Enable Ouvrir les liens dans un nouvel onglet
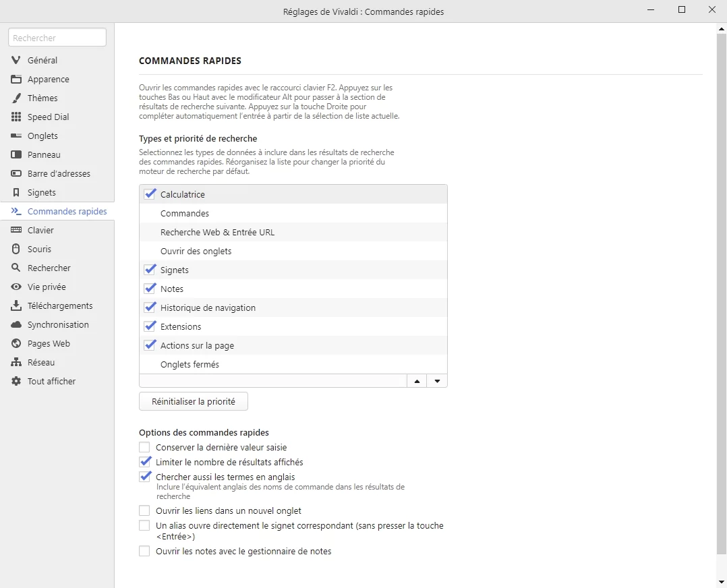Image resolution: width=727 pixels, height=588 pixels. 144,510
